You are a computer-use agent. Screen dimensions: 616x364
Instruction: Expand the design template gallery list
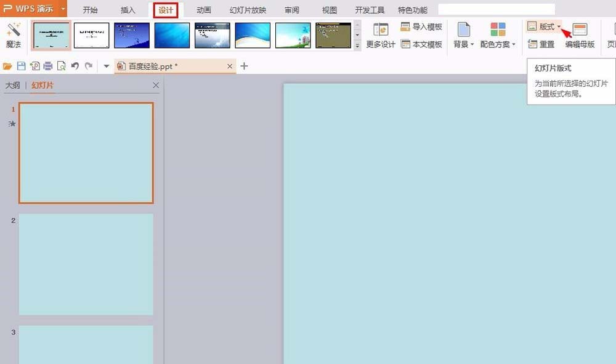[357, 46]
